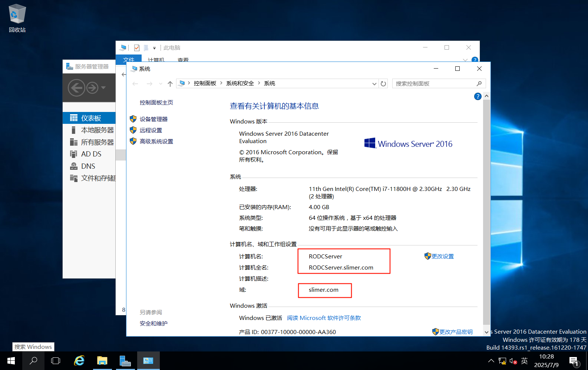Open the 计算机 tab in the 此电脑 window
The width and height of the screenshot is (588, 370).
coord(156,59)
